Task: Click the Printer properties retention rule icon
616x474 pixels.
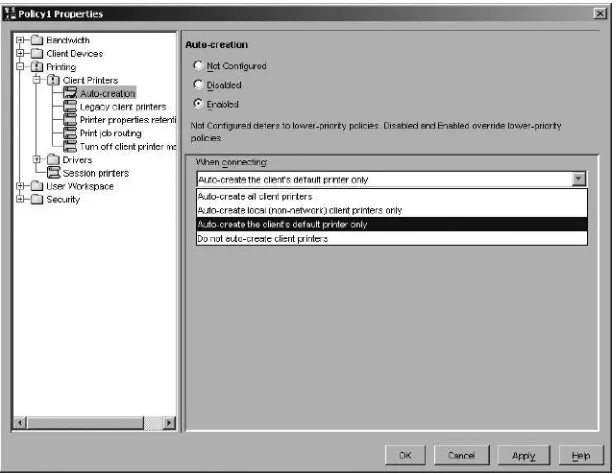Action: coord(70,120)
